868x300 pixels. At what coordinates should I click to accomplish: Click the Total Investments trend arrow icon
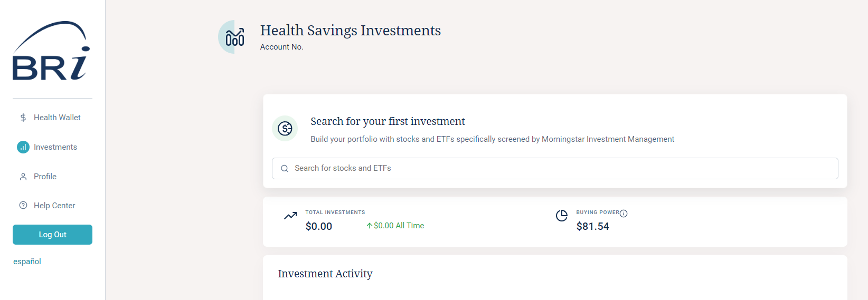point(290,216)
